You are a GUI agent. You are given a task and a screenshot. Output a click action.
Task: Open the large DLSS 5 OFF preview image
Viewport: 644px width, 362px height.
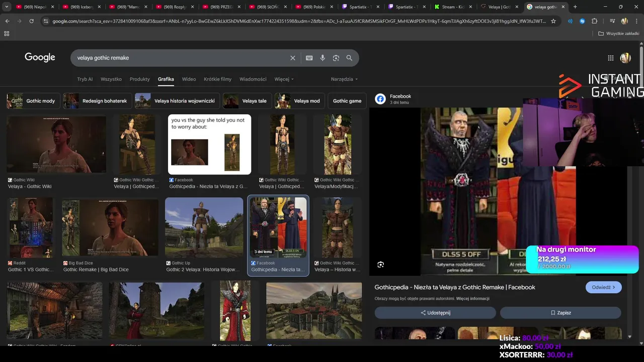(x=498, y=192)
